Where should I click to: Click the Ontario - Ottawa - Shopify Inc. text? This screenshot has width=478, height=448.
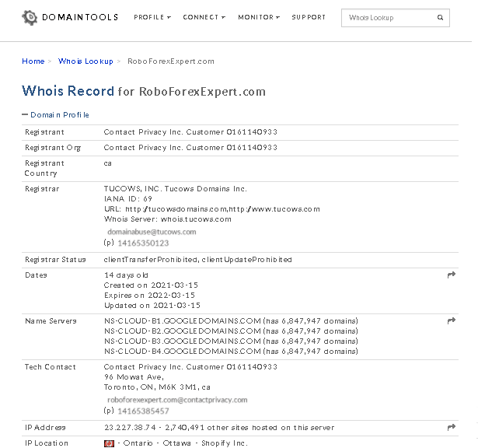pyautogui.click(x=185, y=443)
